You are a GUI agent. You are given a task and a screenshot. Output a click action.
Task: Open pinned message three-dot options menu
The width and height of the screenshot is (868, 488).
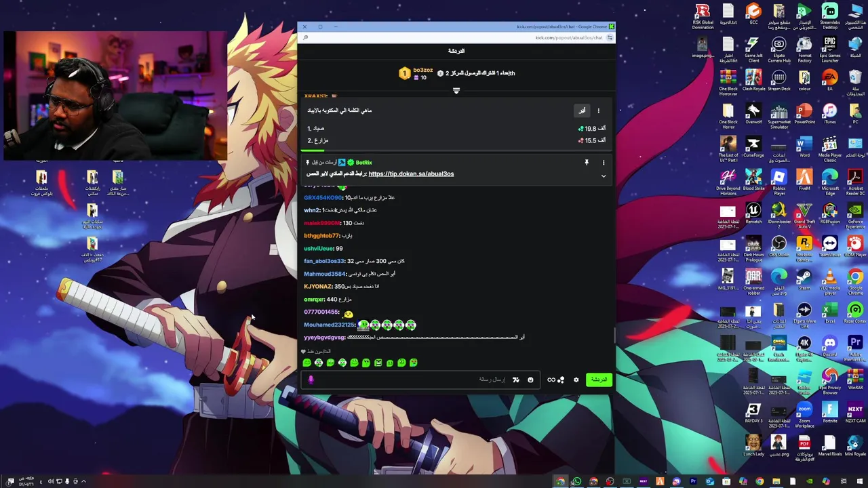point(603,163)
